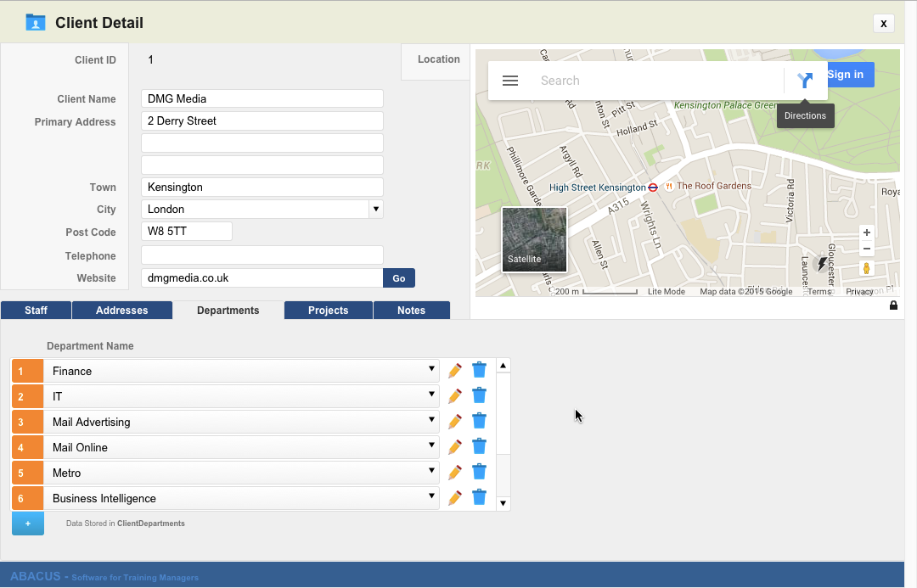This screenshot has width=917, height=588.
Task: Select row number 3 orange cell
Action: (x=27, y=422)
